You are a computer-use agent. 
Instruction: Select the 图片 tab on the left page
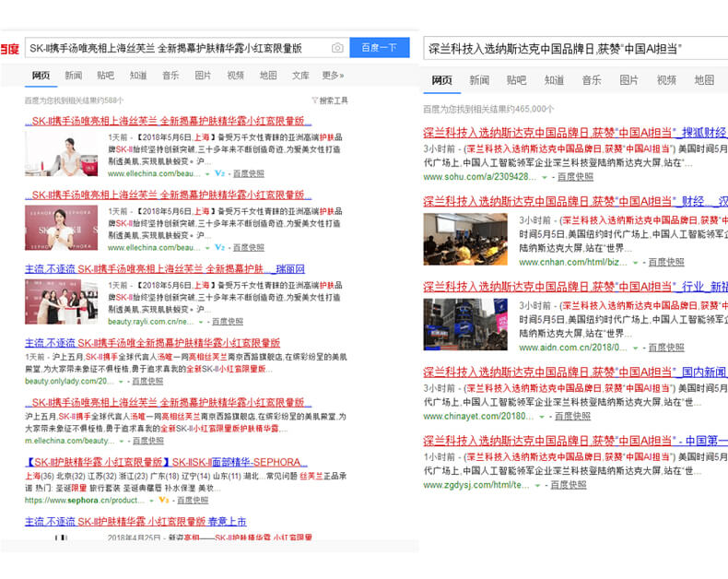coord(203,76)
